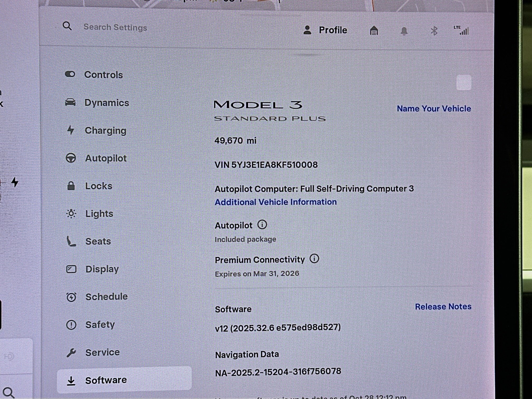This screenshot has width=532, height=399.
Task: Tap the LTE signal strength icon
Action: (x=462, y=31)
